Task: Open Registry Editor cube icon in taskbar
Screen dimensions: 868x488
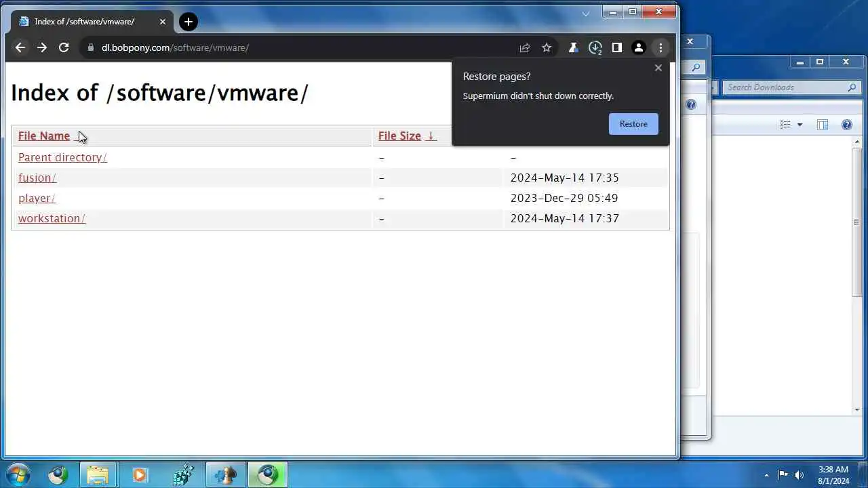Action: coord(183,475)
